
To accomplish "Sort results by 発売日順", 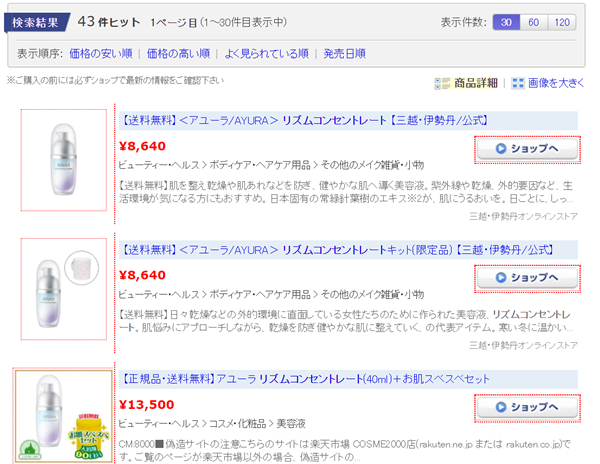I will coord(344,54).
